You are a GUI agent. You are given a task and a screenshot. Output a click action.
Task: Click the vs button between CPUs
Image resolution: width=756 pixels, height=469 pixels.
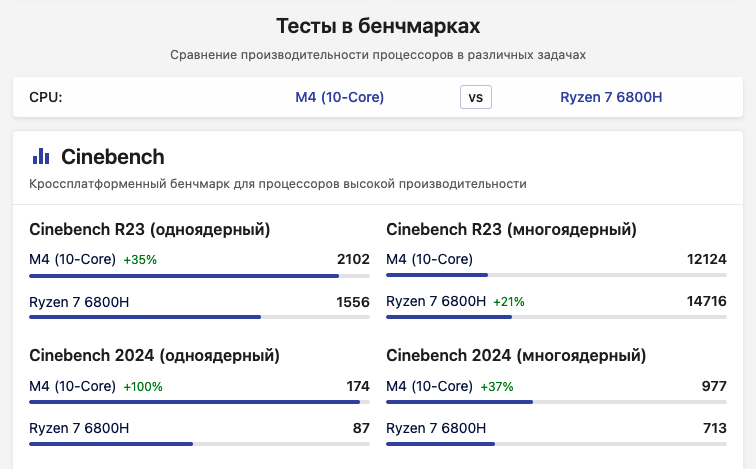pos(475,97)
